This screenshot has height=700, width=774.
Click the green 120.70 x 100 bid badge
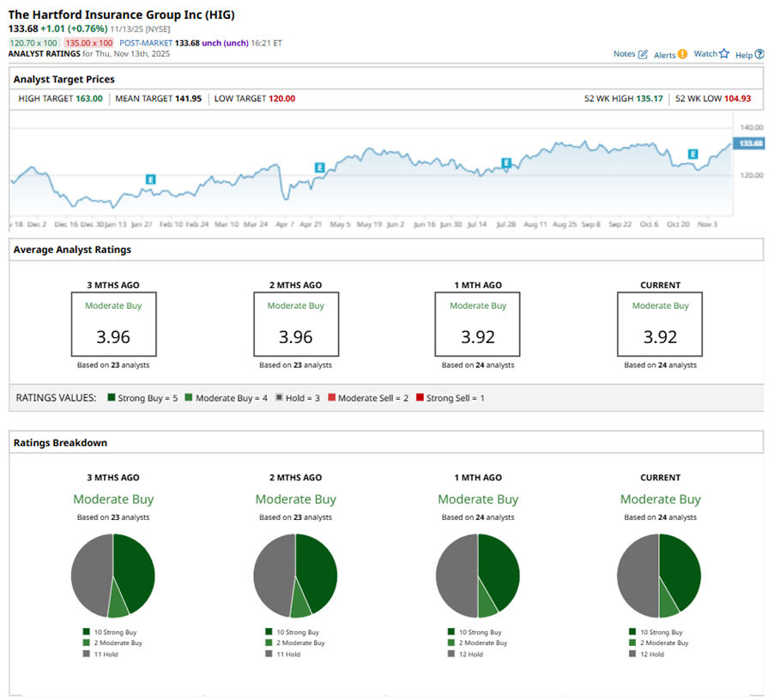point(33,42)
